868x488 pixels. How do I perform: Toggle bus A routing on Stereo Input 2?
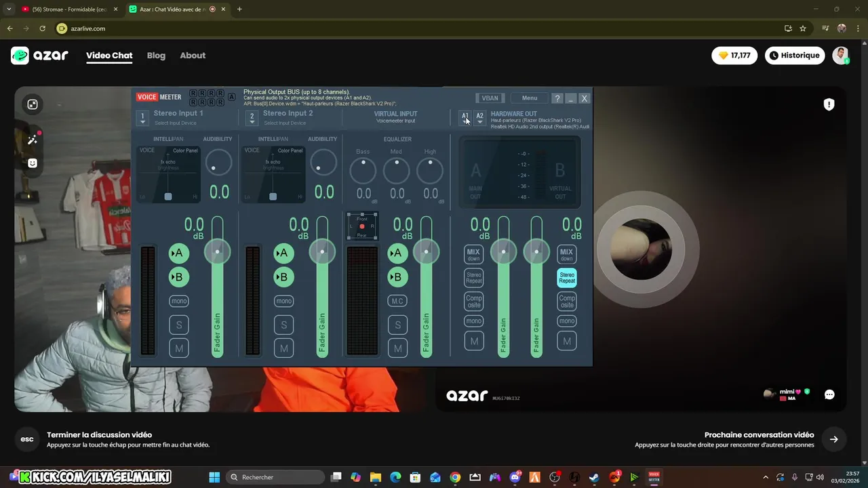283,253
